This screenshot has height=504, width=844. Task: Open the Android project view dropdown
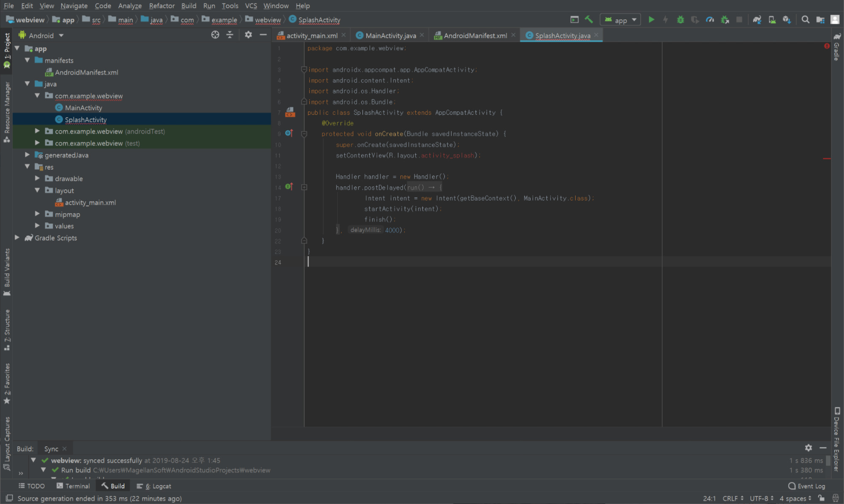point(41,35)
